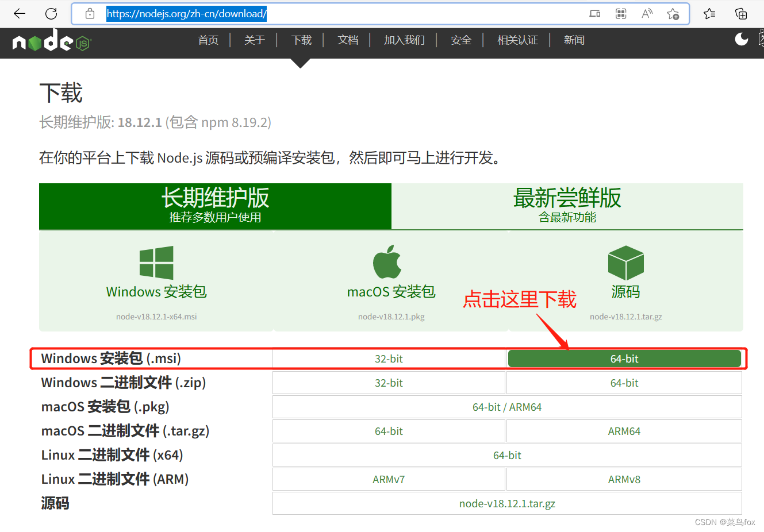Click the Windows 二进制文件 (.zip) row label
This screenshot has height=532, width=764.
click(124, 383)
